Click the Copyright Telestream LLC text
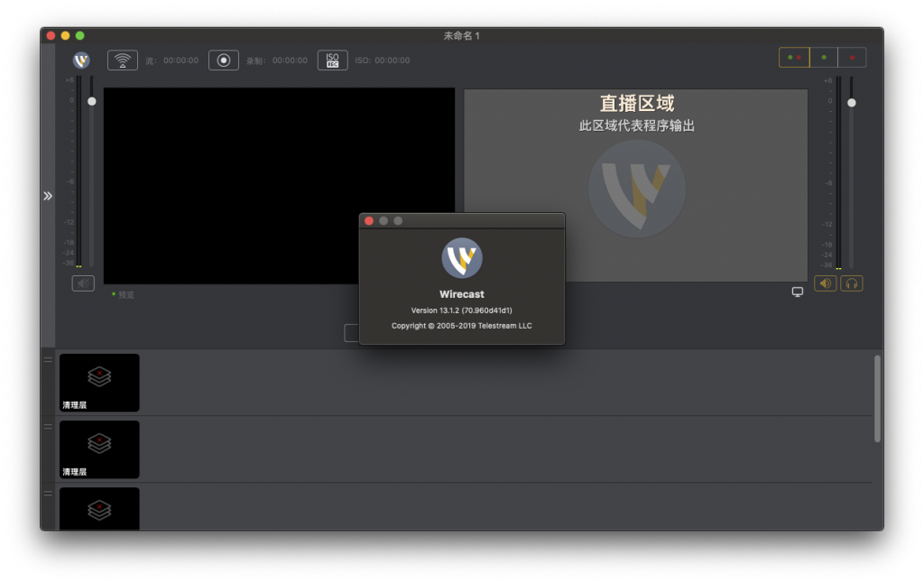The width and height of the screenshot is (924, 584). point(461,325)
